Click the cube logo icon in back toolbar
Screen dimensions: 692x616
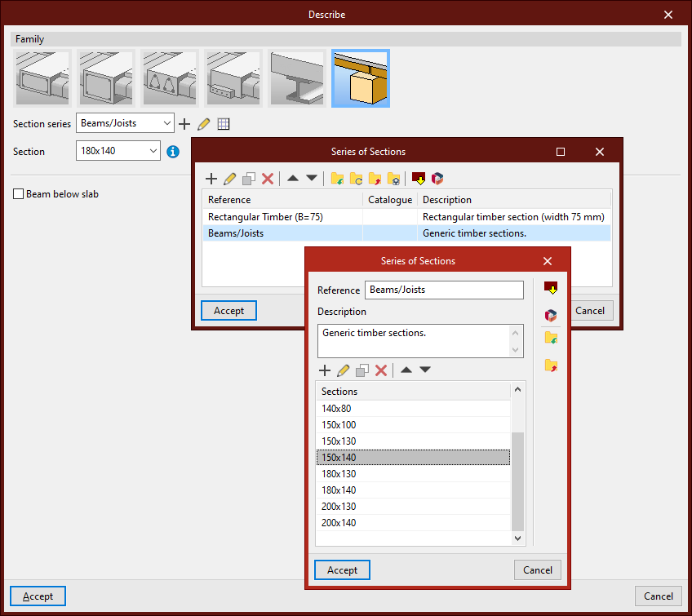[x=437, y=179]
